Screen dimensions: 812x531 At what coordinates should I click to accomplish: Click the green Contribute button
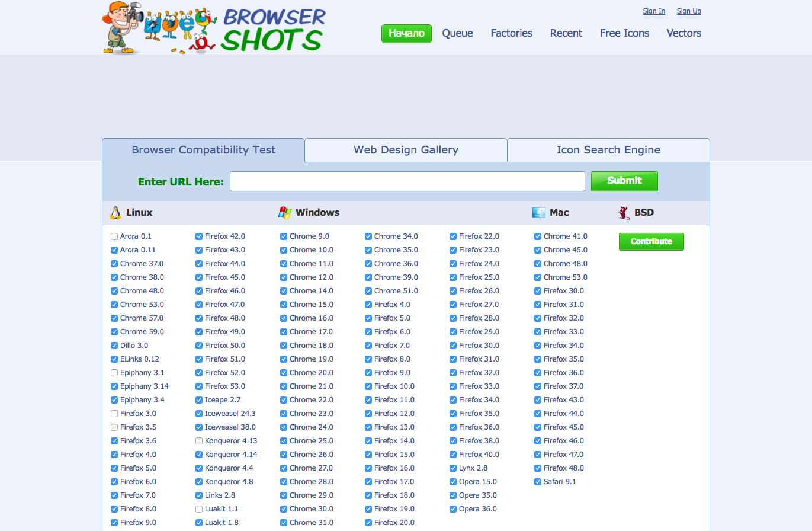coord(651,242)
